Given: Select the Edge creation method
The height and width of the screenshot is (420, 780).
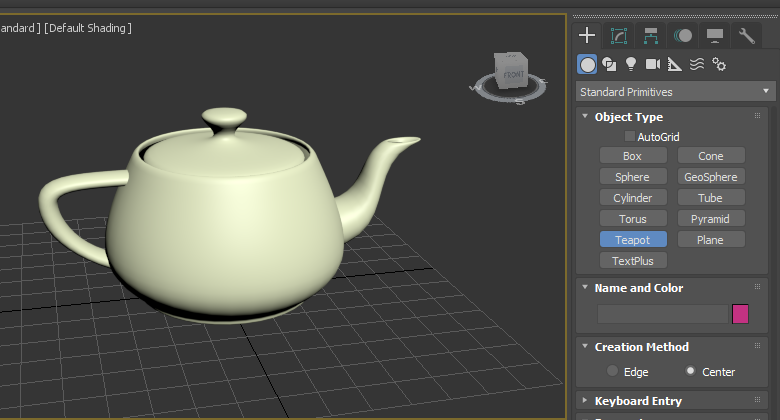Looking at the screenshot, I should tap(612, 372).
